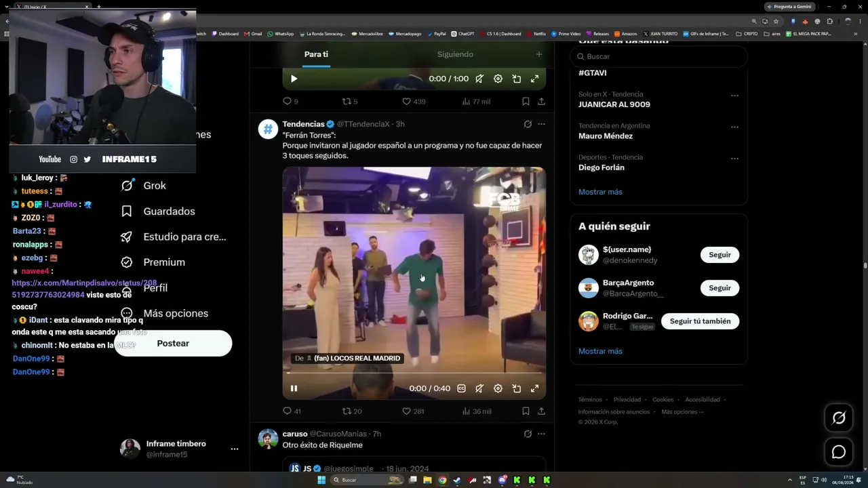Repost the Tendencias post with 20 reposts
This screenshot has height=488, width=868.
click(352, 411)
